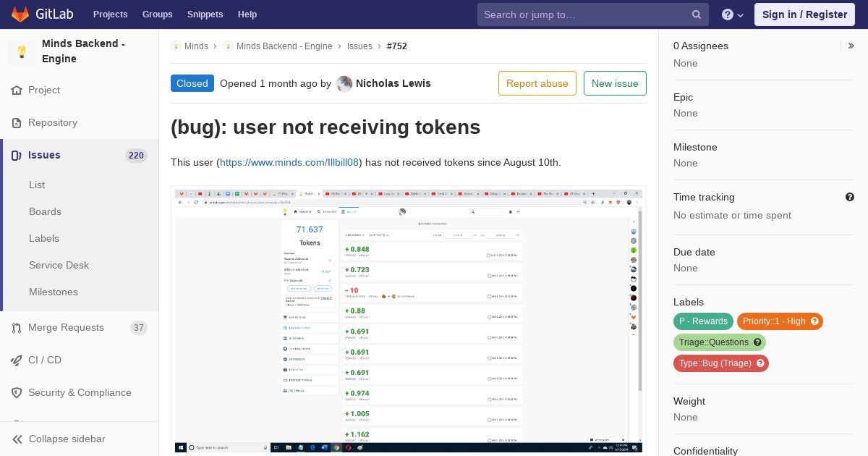This screenshot has height=456, width=868.
Task: Click the Collapse sidebar double-chevron icon
Action: pyautogui.click(x=17, y=439)
